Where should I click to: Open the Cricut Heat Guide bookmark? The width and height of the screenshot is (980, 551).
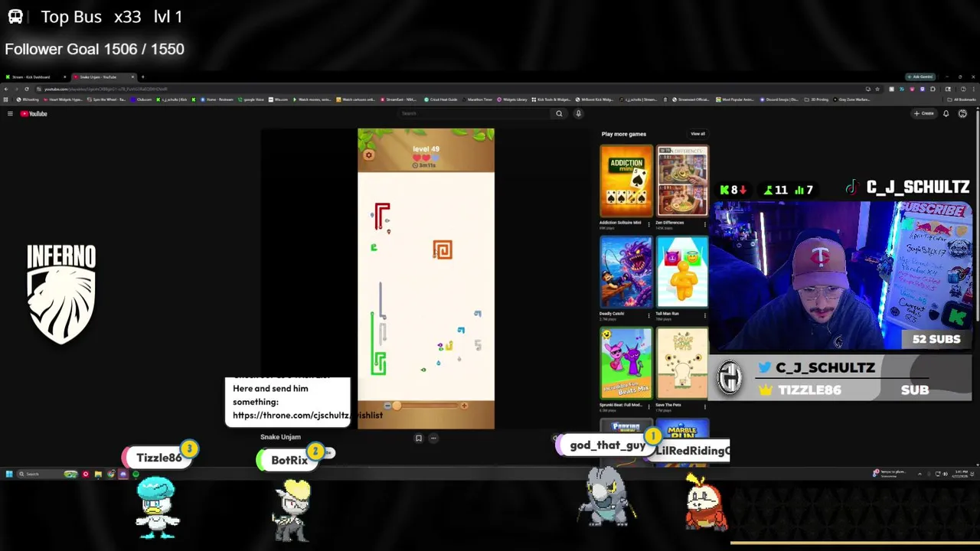click(440, 99)
